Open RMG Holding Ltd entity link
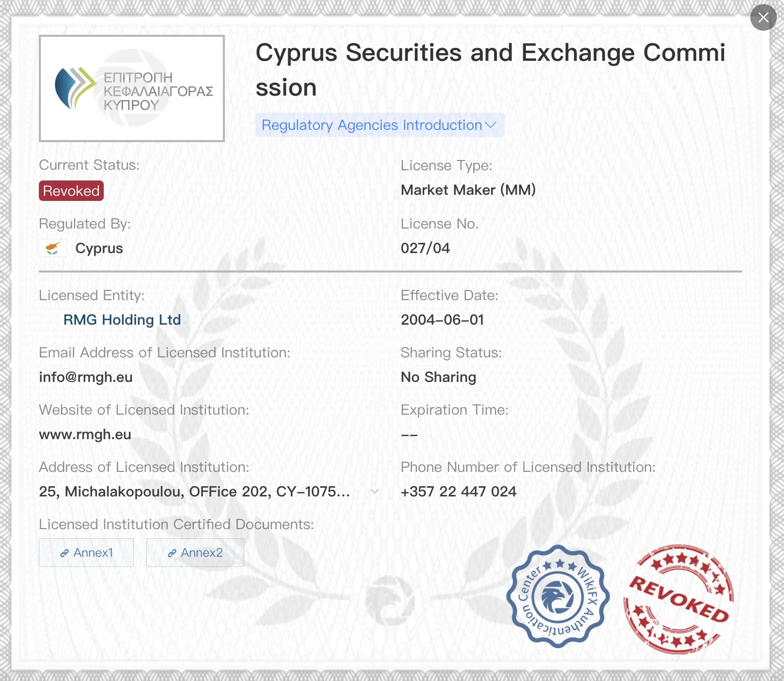The image size is (784, 681). click(122, 320)
